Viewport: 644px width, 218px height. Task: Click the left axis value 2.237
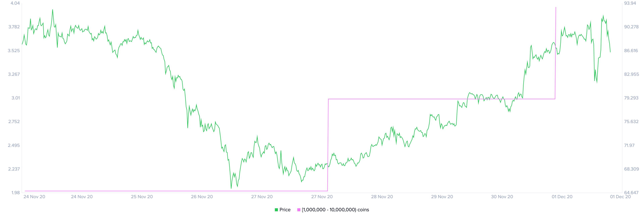point(14,169)
